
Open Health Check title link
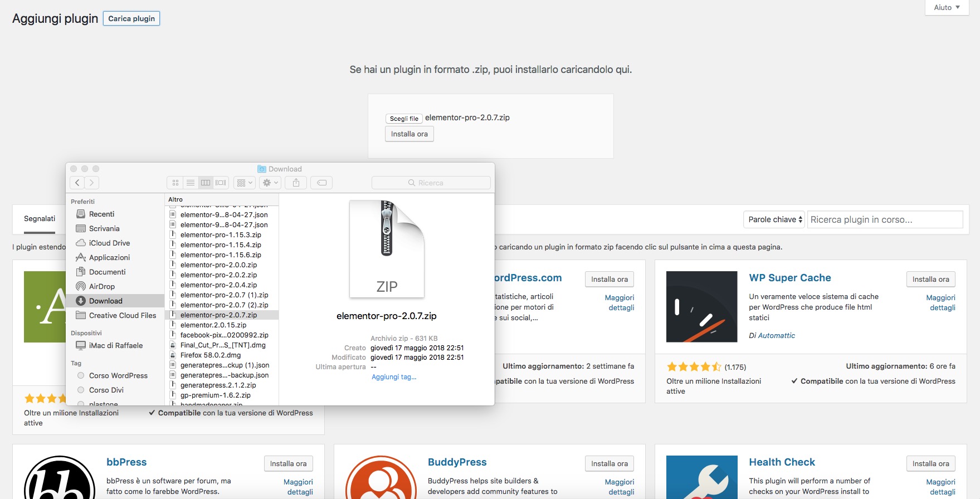[x=782, y=462]
